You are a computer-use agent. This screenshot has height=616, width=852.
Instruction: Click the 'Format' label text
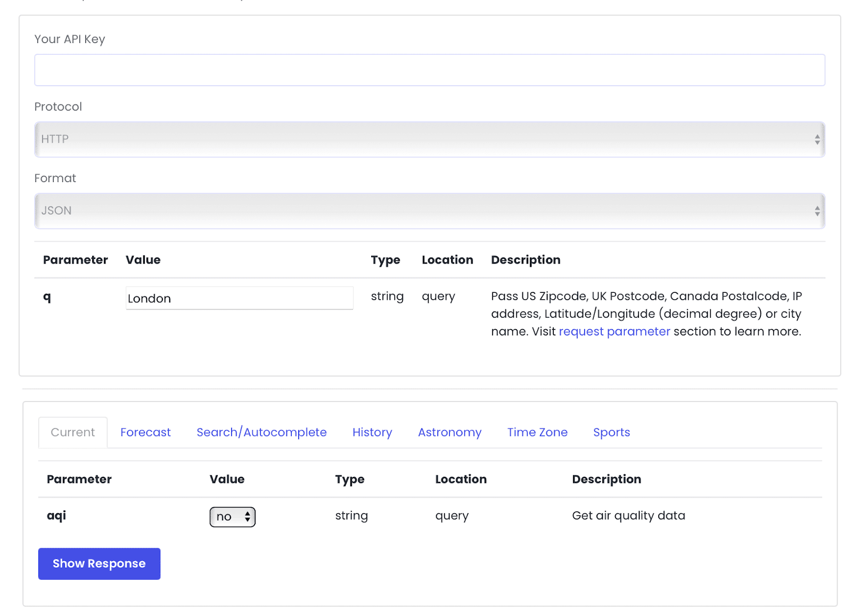click(x=55, y=178)
